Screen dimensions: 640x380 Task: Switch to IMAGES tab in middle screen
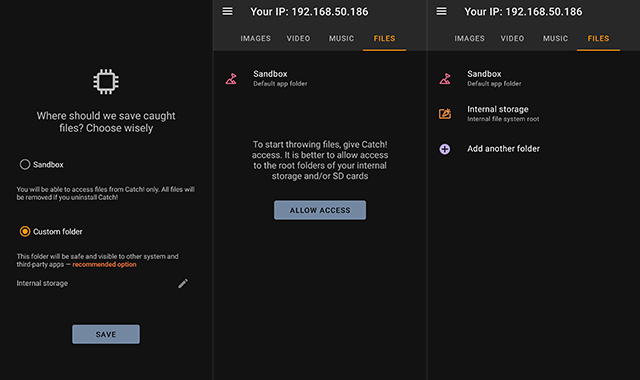256,38
